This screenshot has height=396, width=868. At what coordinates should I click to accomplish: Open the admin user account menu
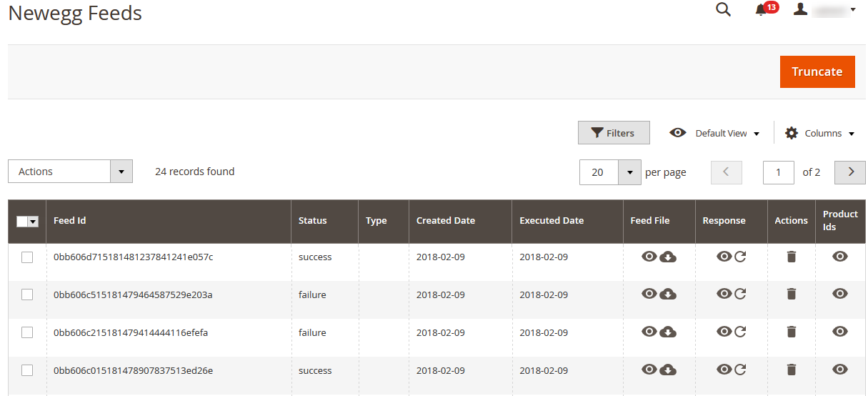click(825, 10)
